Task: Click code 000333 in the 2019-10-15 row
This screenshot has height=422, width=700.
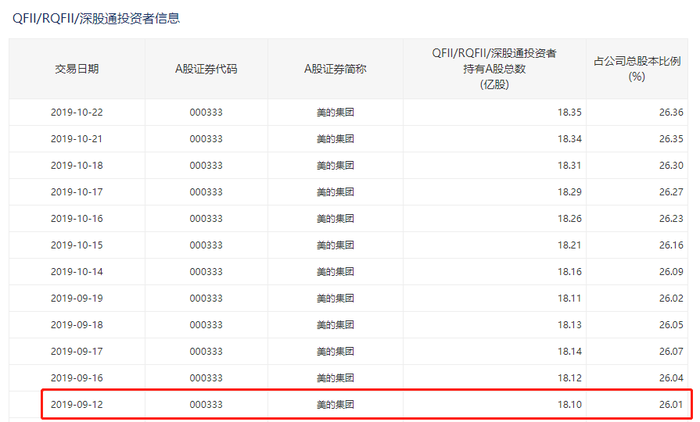Action: point(206,245)
